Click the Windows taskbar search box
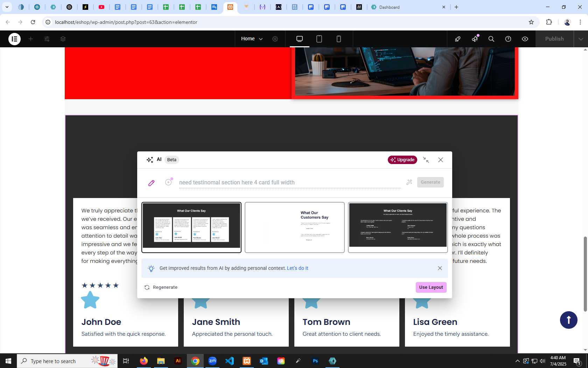The height and width of the screenshot is (368, 588). point(67,361)
